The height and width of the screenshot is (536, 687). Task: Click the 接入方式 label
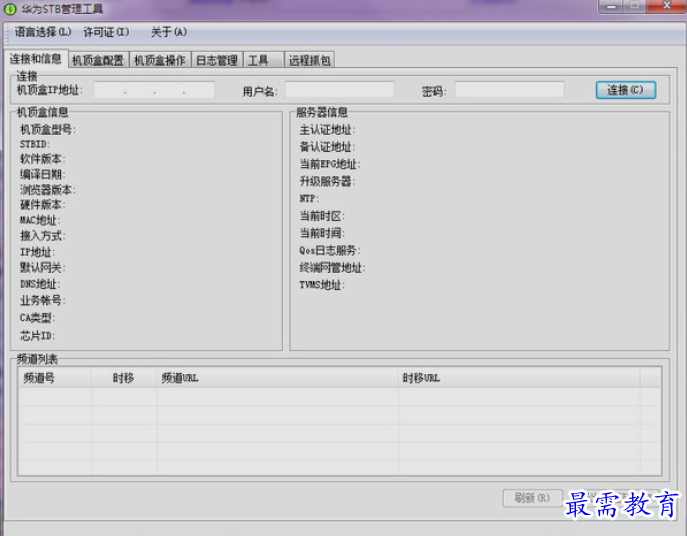coord(42,236)
